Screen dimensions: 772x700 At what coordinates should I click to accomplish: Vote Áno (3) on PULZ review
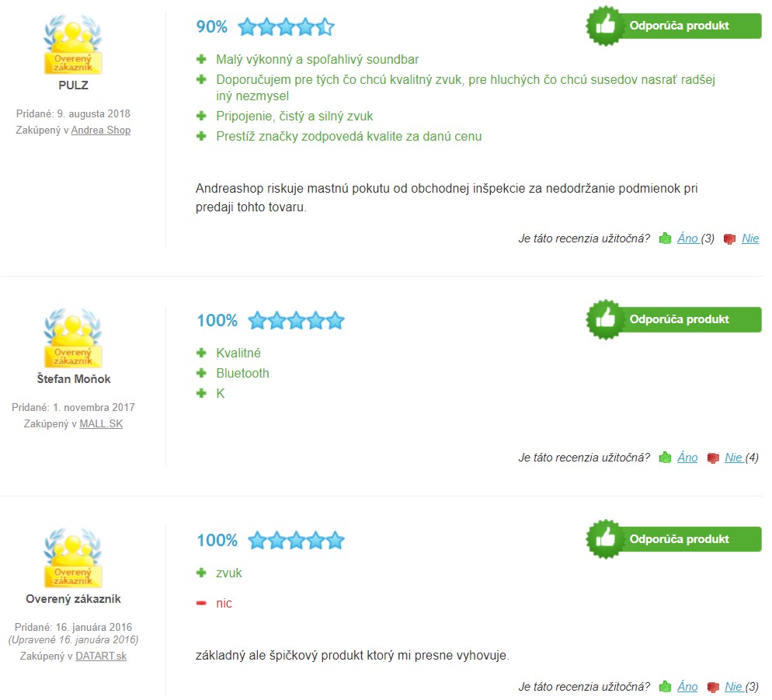[x=696, y=239]
